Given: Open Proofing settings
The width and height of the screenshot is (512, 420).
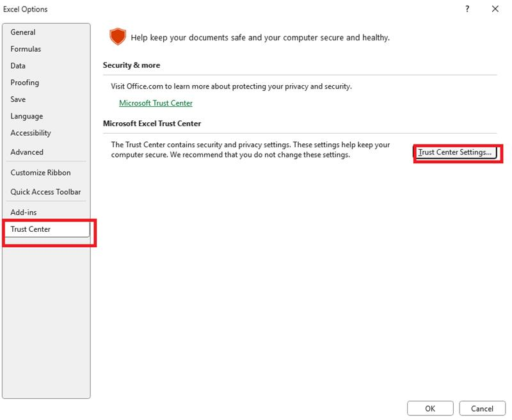Looking at the screenshot, I should click(46, 83).
